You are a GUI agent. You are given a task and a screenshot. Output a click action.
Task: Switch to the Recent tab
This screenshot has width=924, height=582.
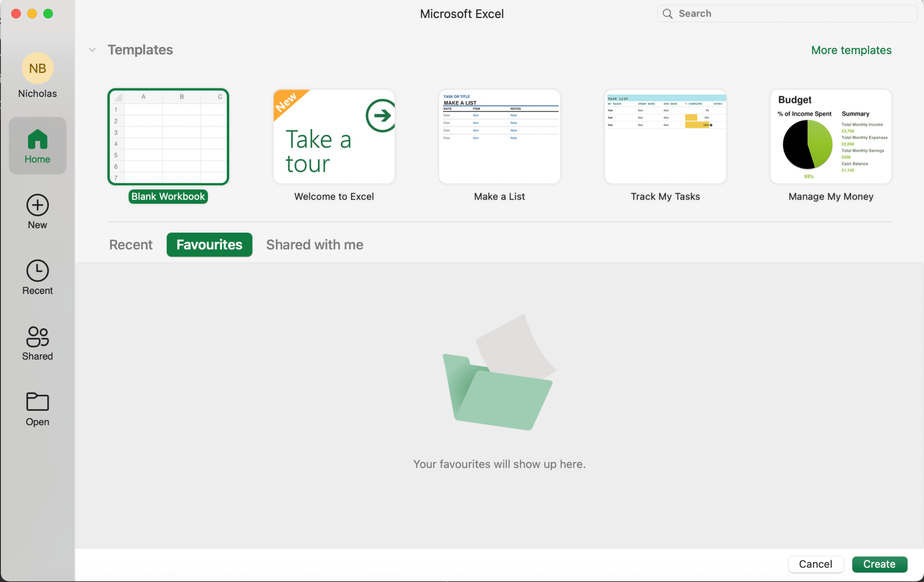[131, 245]
